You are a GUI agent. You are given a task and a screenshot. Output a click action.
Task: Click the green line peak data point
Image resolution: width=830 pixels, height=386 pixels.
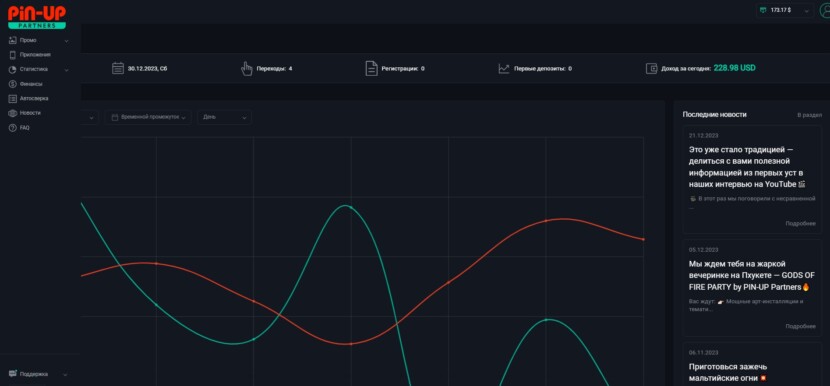pos(350,207)
